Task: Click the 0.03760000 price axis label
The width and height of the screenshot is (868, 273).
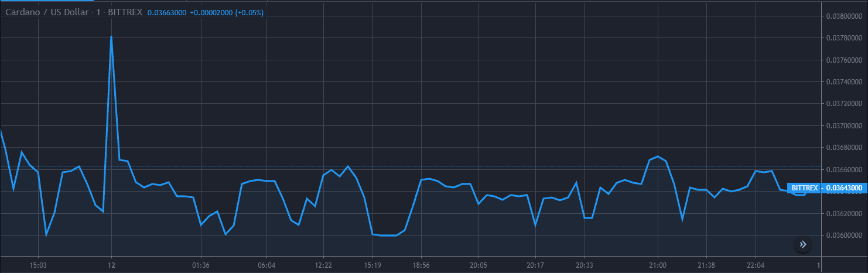Action: (x=844, y=60)
